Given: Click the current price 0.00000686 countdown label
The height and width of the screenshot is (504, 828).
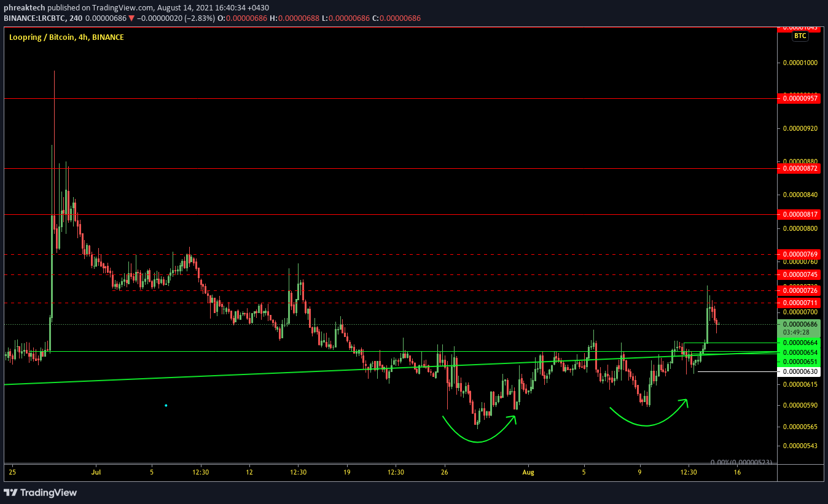Looking at the screenshot, I should tap(799, 327).
